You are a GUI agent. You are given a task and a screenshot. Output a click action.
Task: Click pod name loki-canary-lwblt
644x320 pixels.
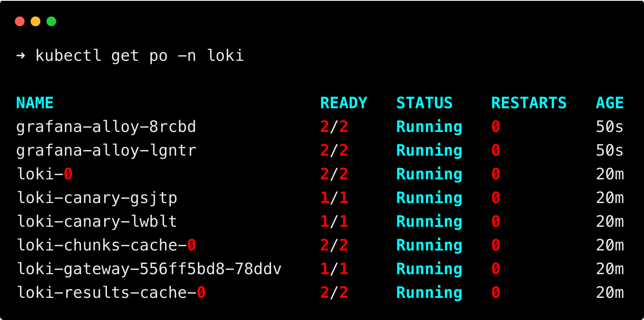[x=97, y=222]
